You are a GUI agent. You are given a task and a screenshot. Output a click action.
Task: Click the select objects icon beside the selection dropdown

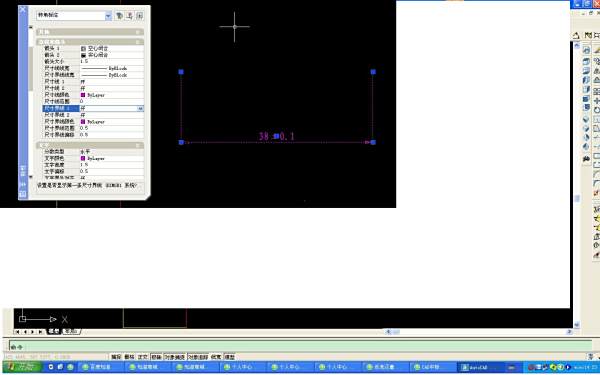[x=130, y=16]
